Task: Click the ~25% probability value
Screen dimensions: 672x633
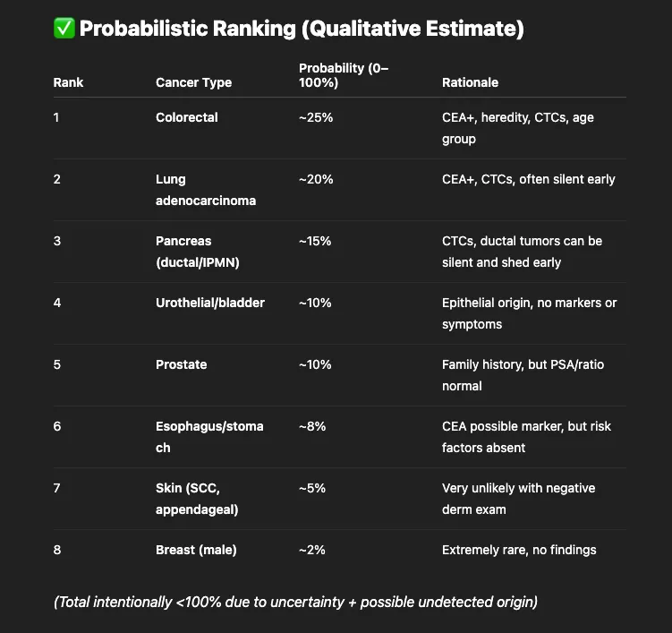Action: tap(316, 117)
